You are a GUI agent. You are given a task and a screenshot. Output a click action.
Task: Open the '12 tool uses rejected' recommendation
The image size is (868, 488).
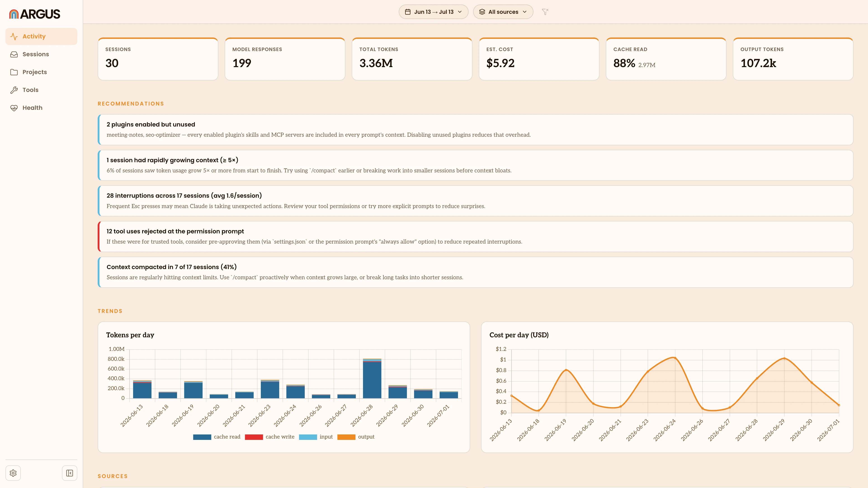click(x=475, y=236)
